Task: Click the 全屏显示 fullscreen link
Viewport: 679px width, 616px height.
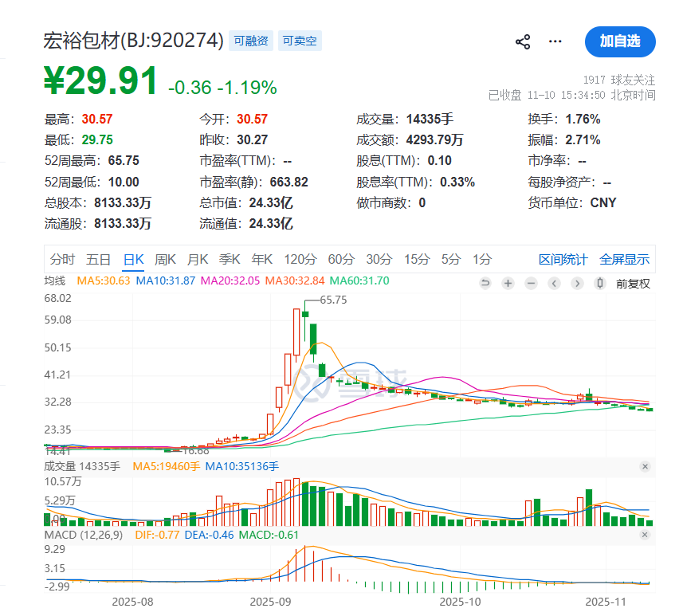Action: [625, 259]
